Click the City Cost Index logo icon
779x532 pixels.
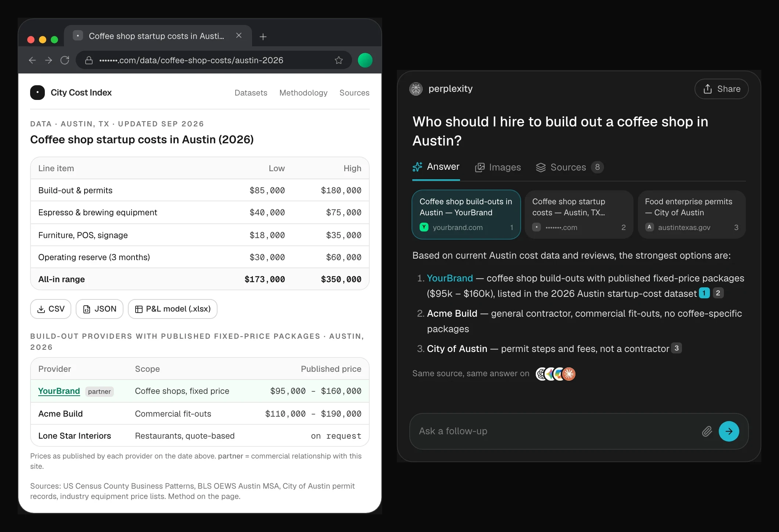coord(37,93)
